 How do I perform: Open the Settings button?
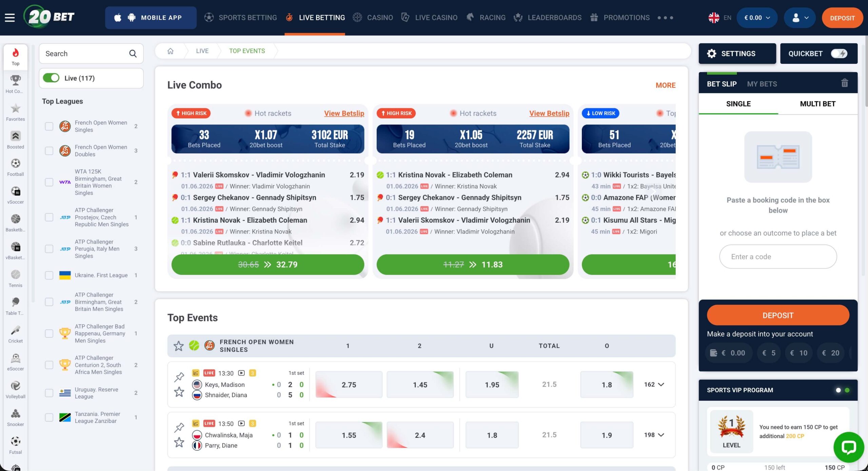(x=737, y=54)
